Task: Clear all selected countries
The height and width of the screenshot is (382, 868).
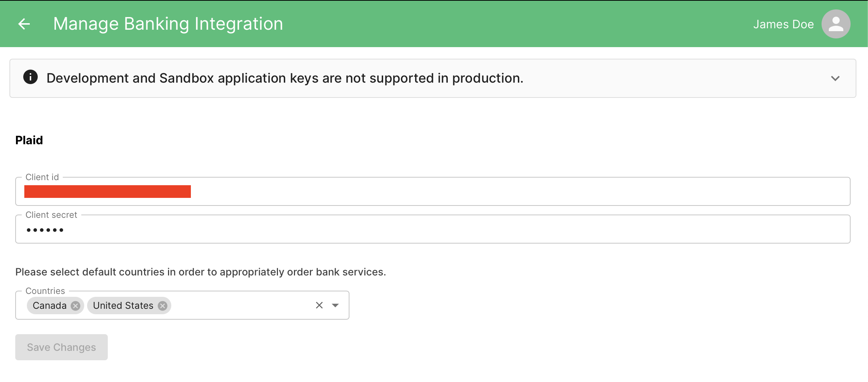Action: pyautogui.click(x=319, y=305)
